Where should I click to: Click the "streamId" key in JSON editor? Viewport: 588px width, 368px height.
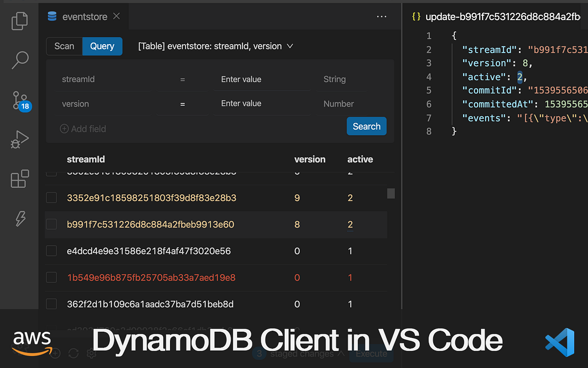pyautogui.click(x=490, y=50)
